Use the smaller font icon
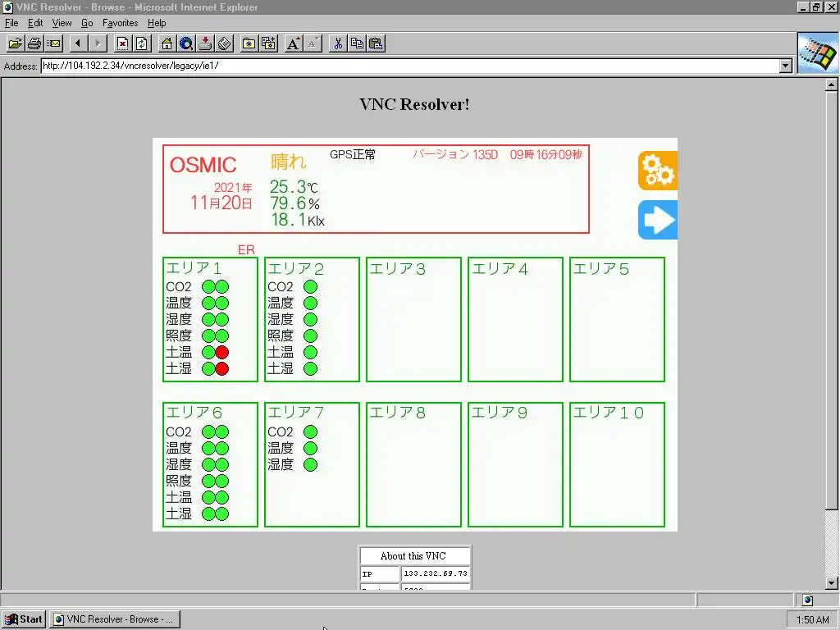 click(x=313, y=43)
